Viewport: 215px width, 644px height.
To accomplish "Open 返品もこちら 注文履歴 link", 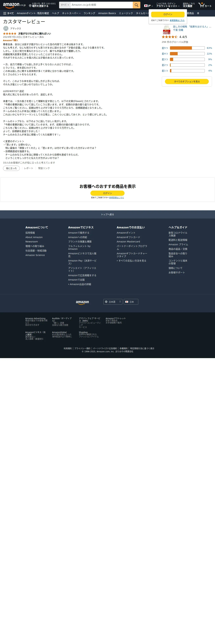I will pyautogui.click(x=189, y=5).
